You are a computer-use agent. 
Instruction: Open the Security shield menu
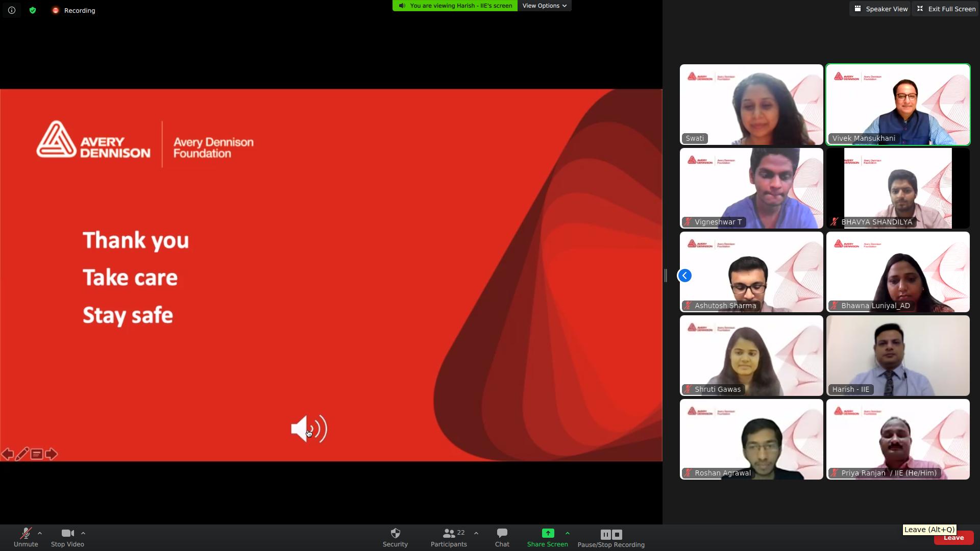click(396, 538)
